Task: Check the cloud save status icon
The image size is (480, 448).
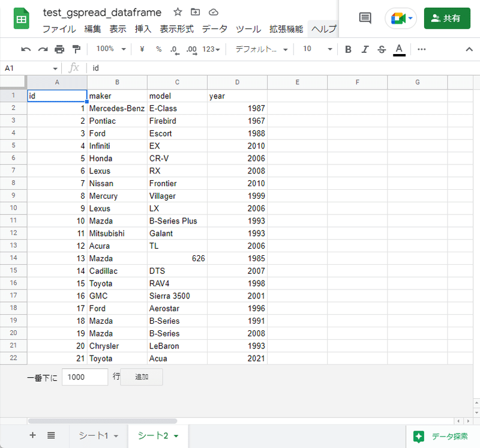Action: tap(214, 12)
